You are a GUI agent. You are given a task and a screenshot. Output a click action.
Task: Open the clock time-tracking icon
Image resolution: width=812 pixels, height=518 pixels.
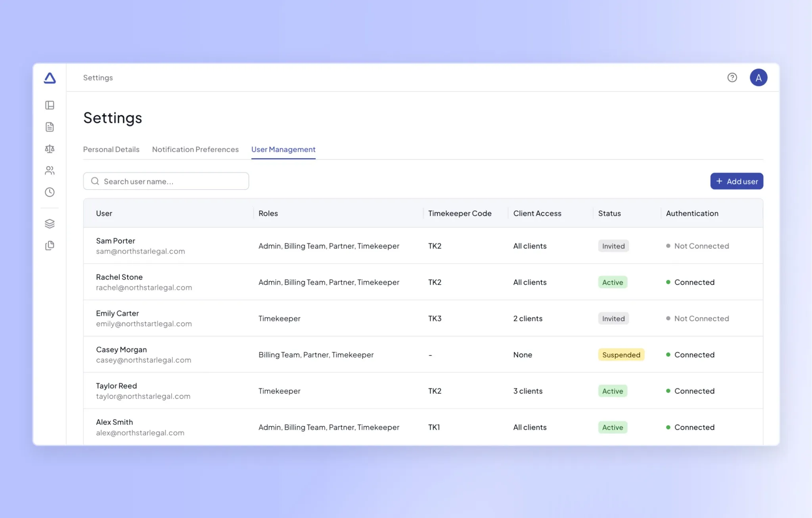pyautogui.click(x=50, y=192)
